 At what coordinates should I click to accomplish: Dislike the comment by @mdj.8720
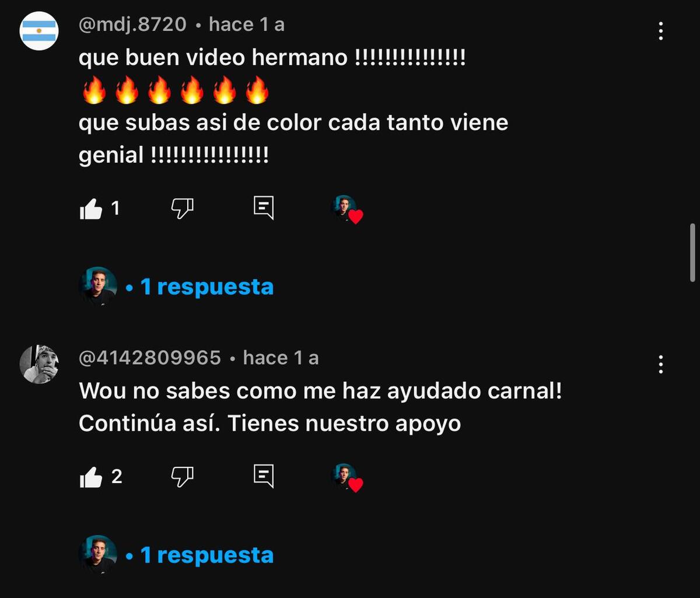click(x=182, y=209)
